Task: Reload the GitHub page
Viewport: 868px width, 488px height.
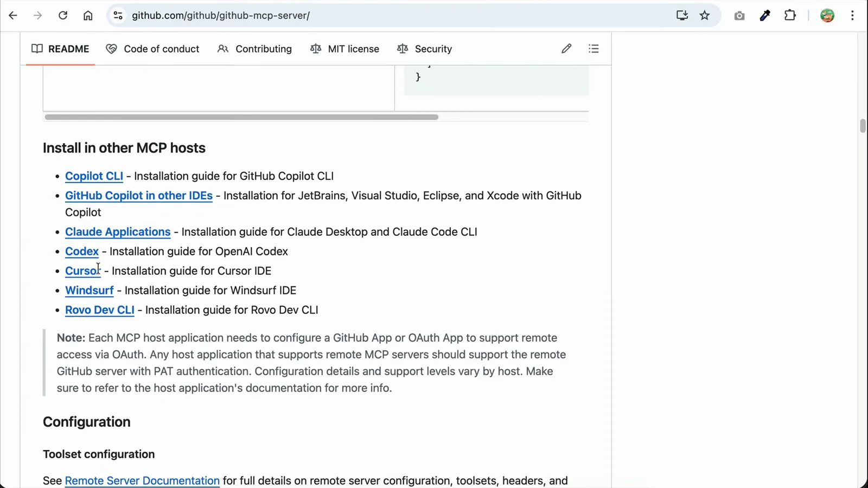Action: [63, 16]
